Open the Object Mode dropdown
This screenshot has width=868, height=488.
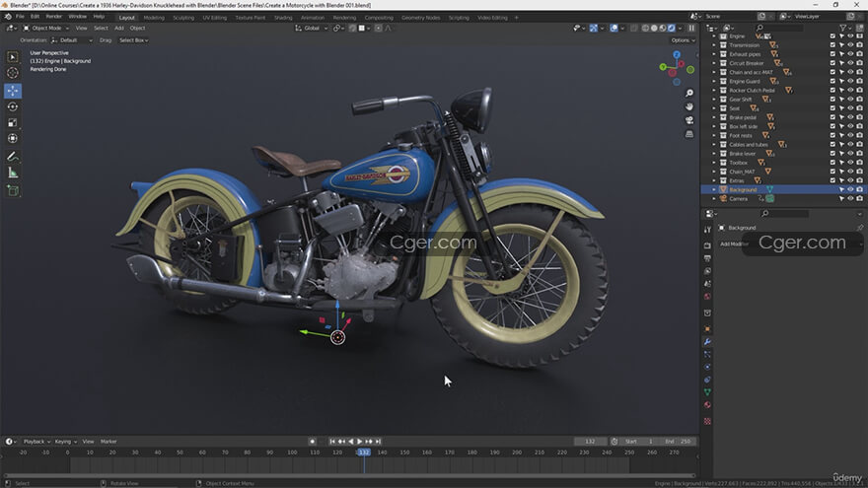[x=46, y=29]
